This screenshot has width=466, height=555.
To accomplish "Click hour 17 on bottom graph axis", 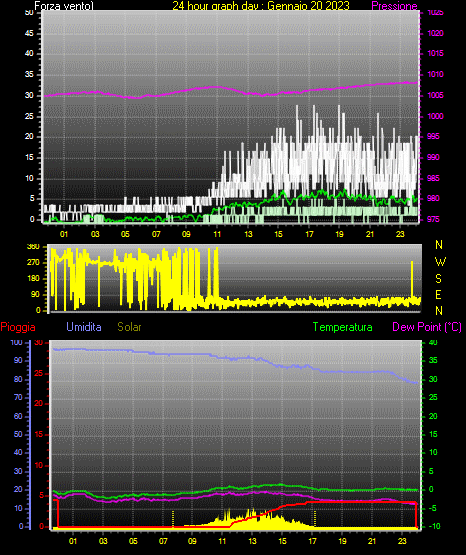I will (312, 541).
